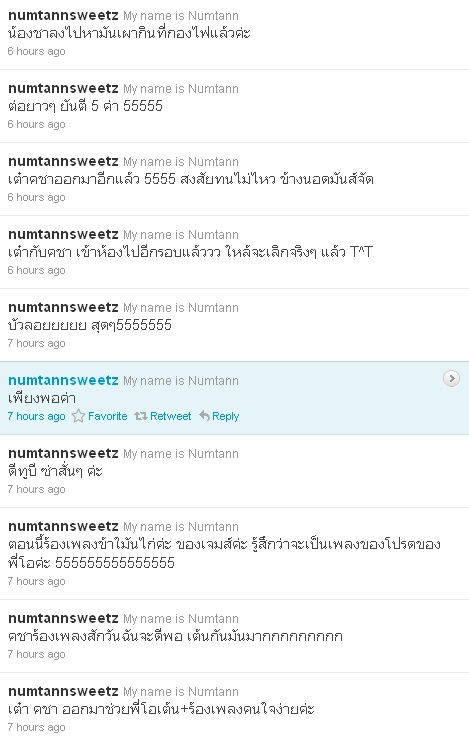Click numtannsweetz above "คชาร้องเพลงสักวันฉันจะดีพอ" tweet
Image resolution: width=469 pixels, height=745 pixels.
63,618
